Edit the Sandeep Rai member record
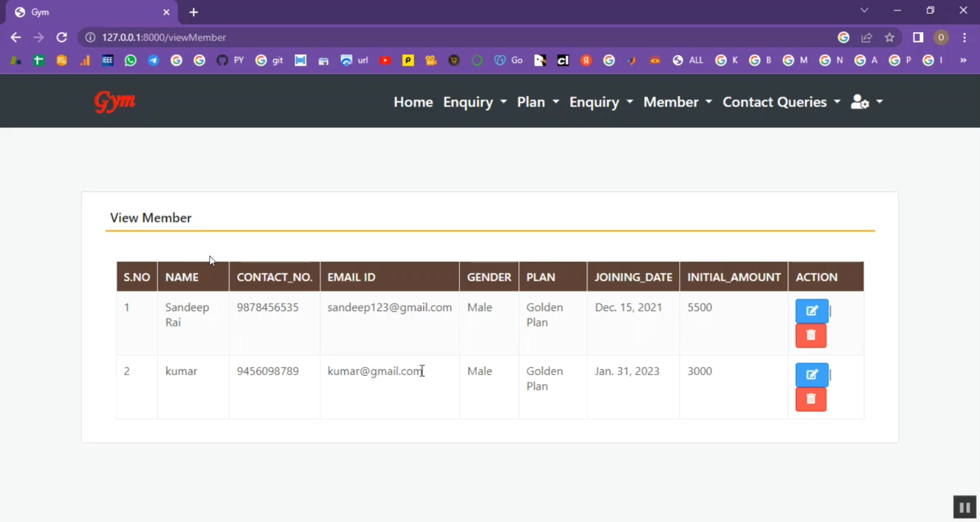This screenshot has height=522, width=980. point(811,311)
